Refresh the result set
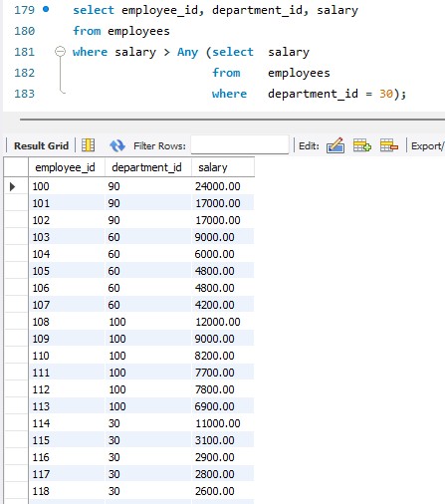This screenshot has height=504, width=445. (x=117, y=145)
